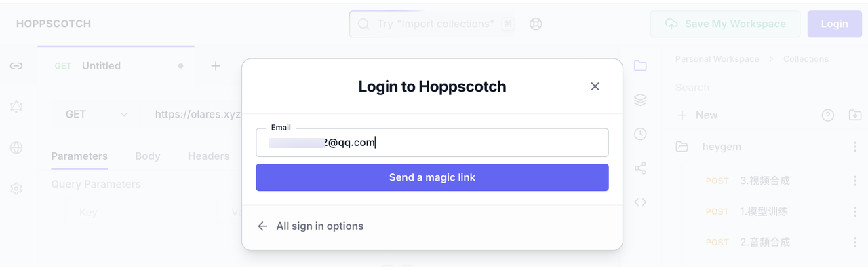868x267 pixels.
Task: Open the GET method dropdown
Action: (x=96, y=114)
